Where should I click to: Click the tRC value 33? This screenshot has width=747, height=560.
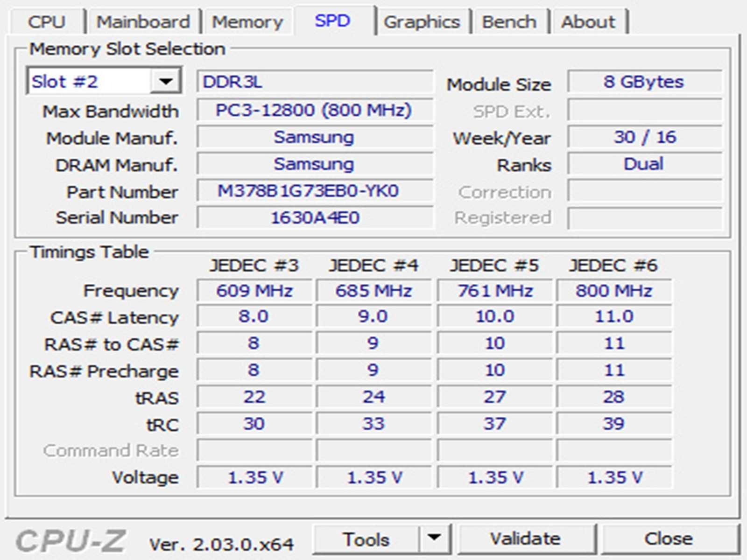[x=373, y=424]
